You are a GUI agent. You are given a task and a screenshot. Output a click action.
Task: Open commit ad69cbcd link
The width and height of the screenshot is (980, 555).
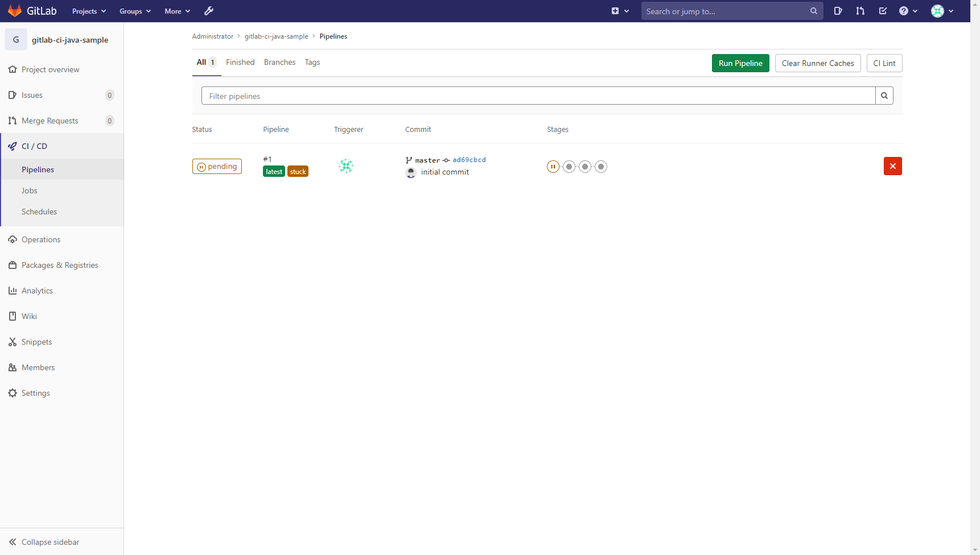tap(469, 160)
